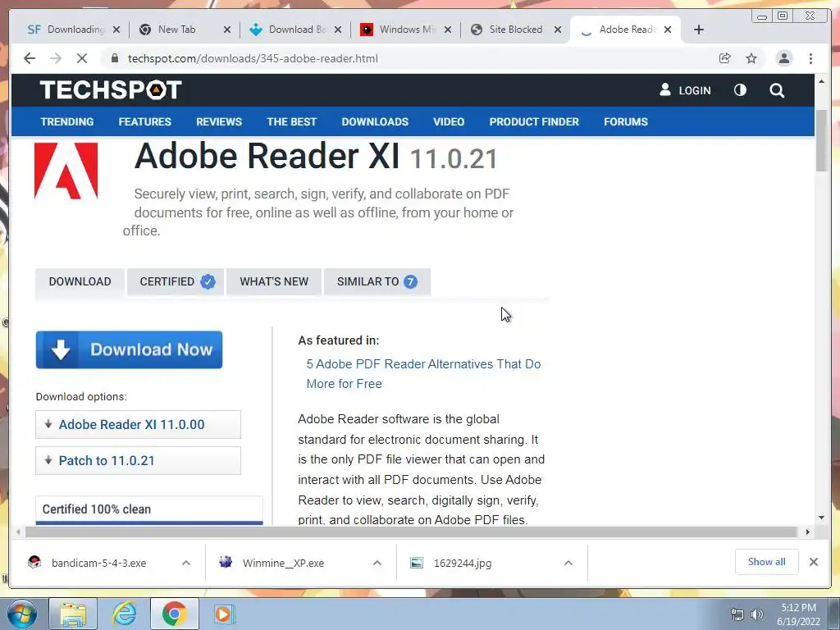Click the padlock site info icon

pyautogui.click(x=114, y=58)
